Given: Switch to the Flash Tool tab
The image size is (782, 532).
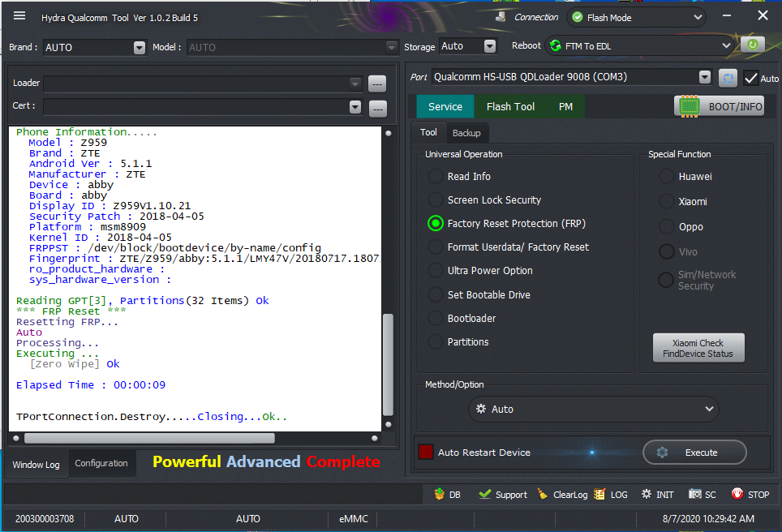Looking at the screenshot, I should [510, 106].
